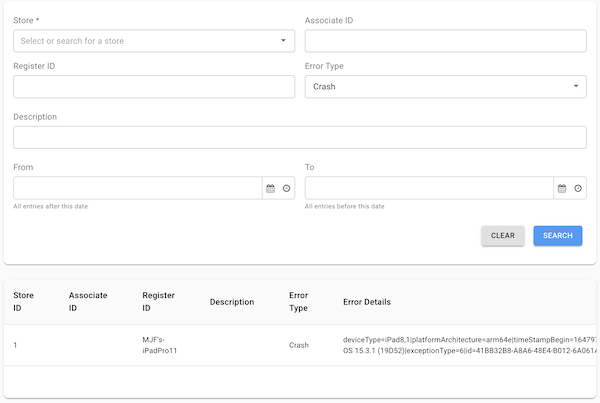The width and height of the screenshot is (600, 403).
Task: Click the Crash value in Error Type field
Action: tap(324, 86)
